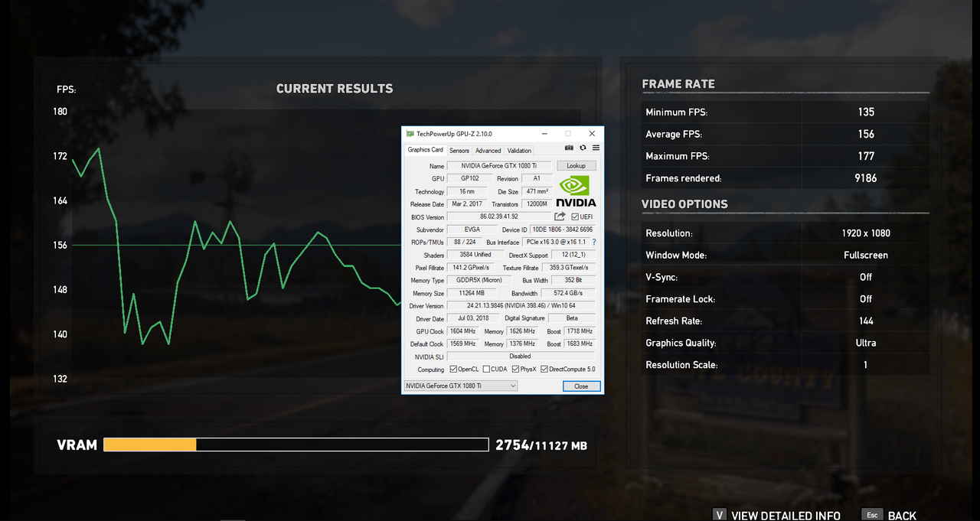The width and height of the screenshot is (980, 521).
Task: Click the Texture Fillrate value 359.3 GTexel/s
Action: [x=568, y=268]
